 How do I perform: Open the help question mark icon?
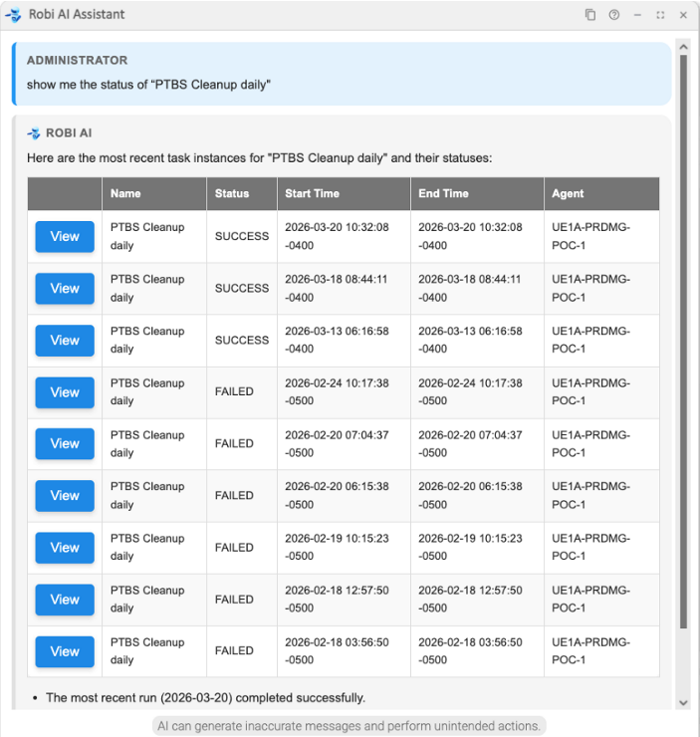[614, 15]
